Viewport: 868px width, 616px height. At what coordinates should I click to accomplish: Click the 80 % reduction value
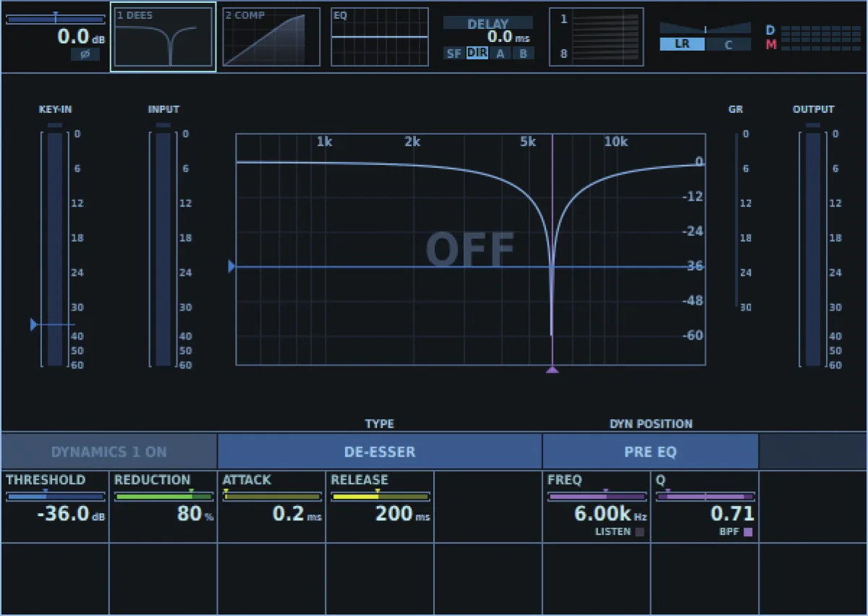(195, 514)
